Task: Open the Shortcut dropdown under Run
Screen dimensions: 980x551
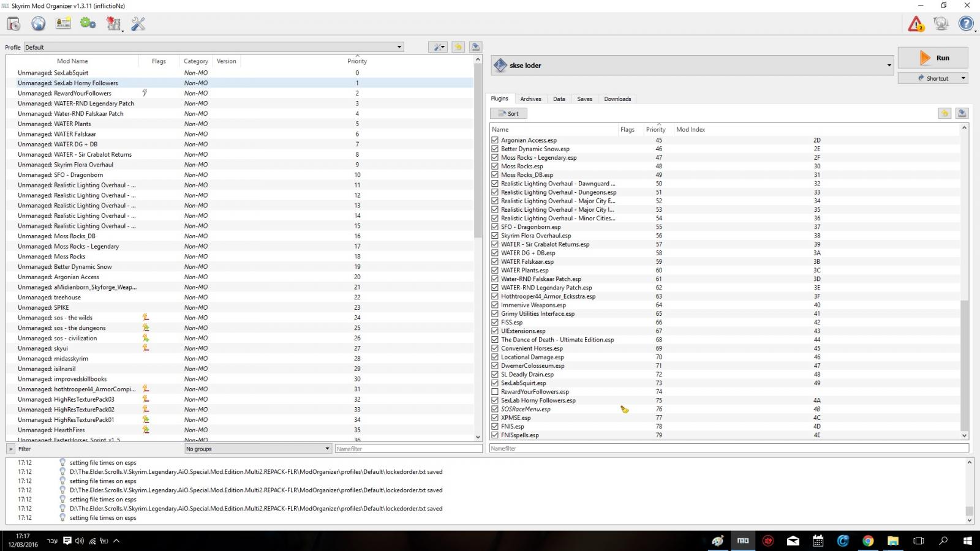Action: coord(933,78)
